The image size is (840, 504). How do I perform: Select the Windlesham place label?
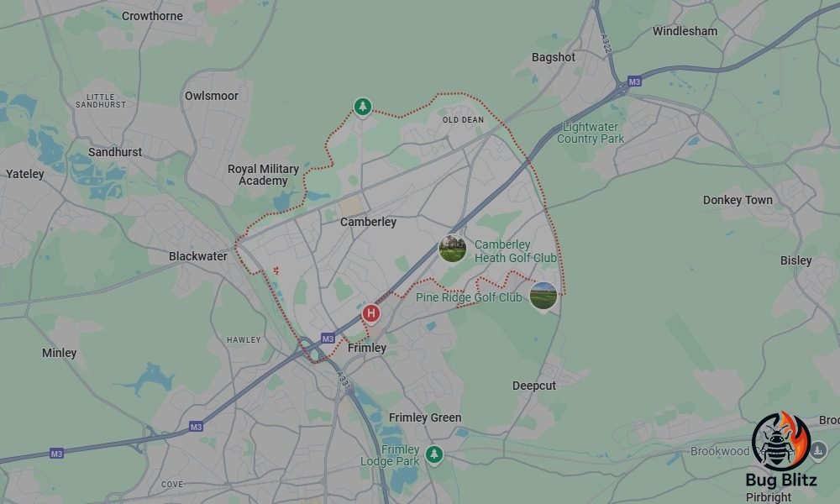tap(685, 31)
